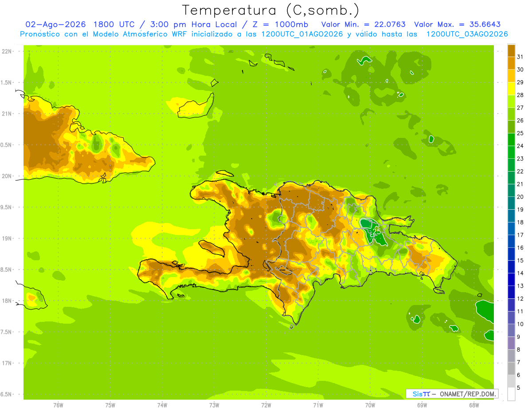Image resolution: width=532 pixels, height=411 pixels.
Task: Click the color bar label "20"
Action: (520, 197)
